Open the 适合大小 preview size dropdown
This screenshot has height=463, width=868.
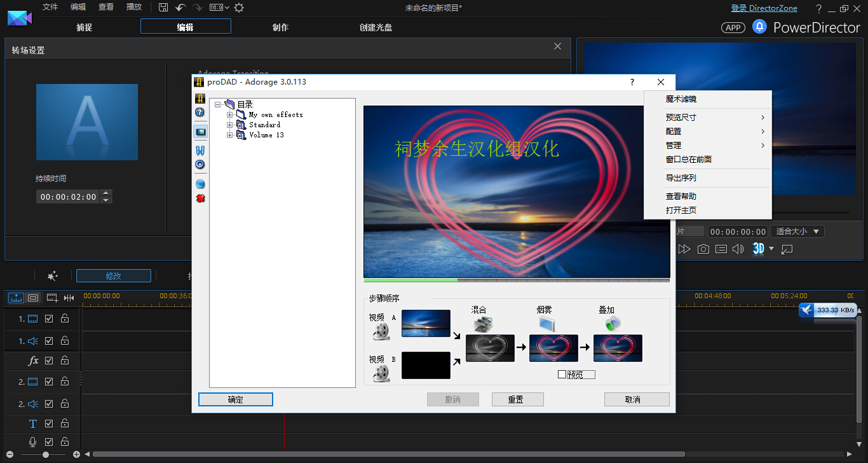pos(799,231)
